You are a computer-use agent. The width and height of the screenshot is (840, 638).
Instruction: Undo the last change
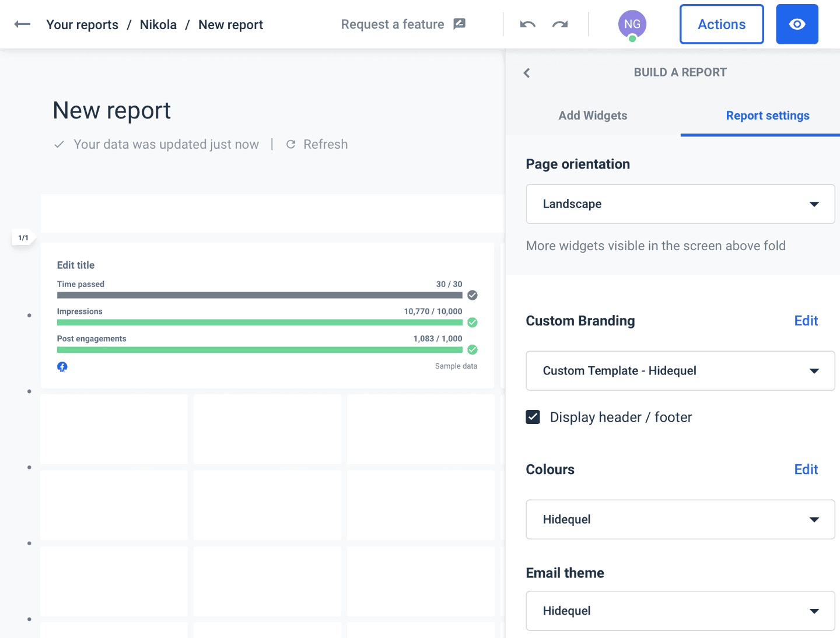pos(527,24)
